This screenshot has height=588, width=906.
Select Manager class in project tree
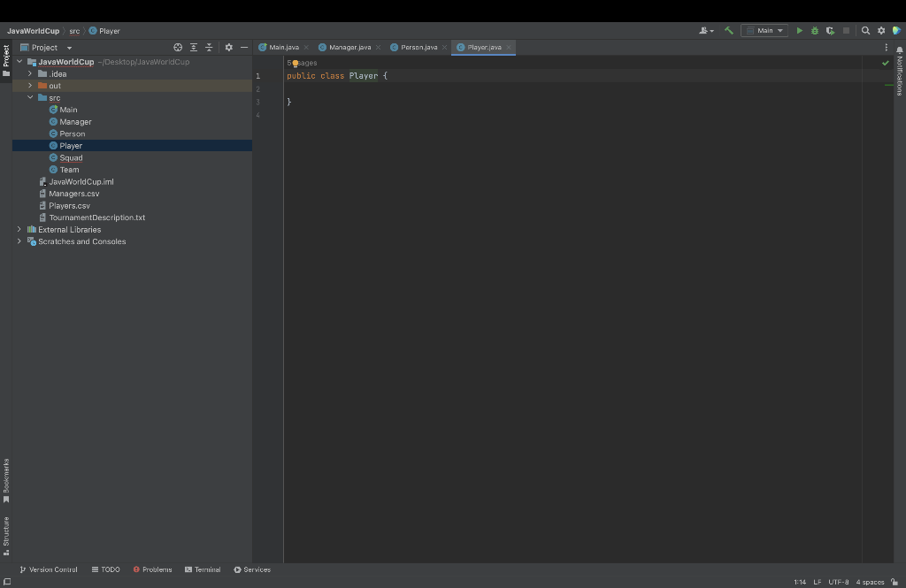(x=75, y=122)
